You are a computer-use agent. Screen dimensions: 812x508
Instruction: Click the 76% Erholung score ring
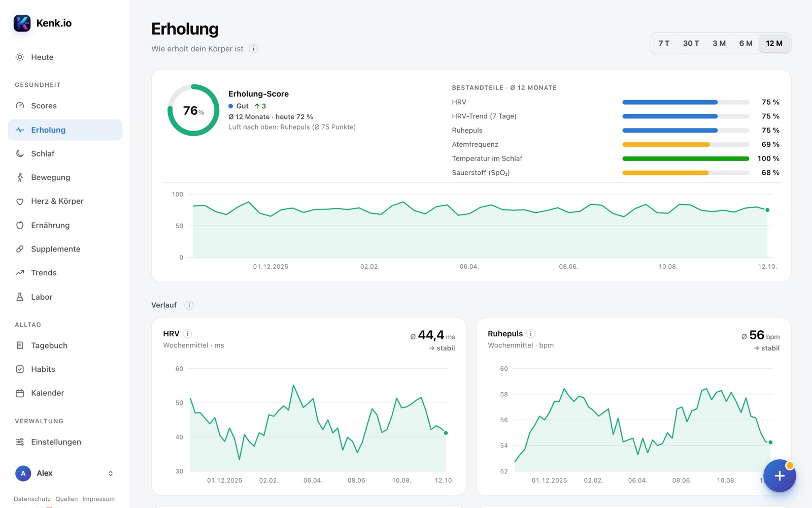(193, 110)
